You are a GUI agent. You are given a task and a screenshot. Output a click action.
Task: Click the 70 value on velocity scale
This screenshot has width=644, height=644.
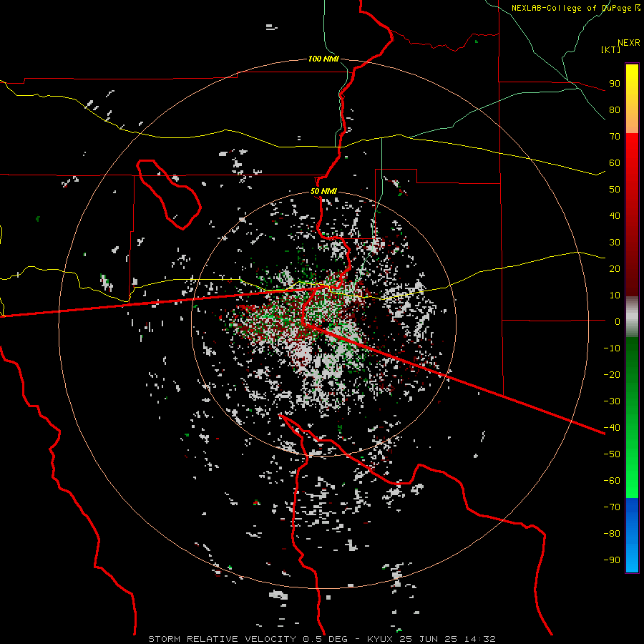615,137
